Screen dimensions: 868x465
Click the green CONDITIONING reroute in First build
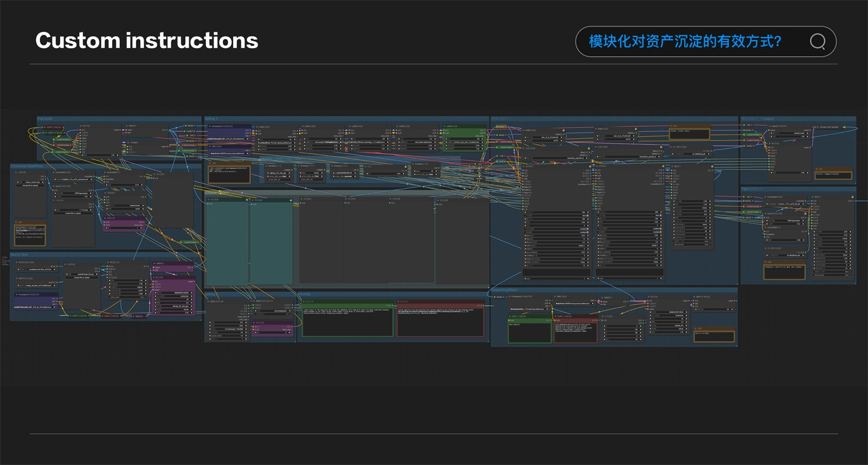(x=62, y=139)
